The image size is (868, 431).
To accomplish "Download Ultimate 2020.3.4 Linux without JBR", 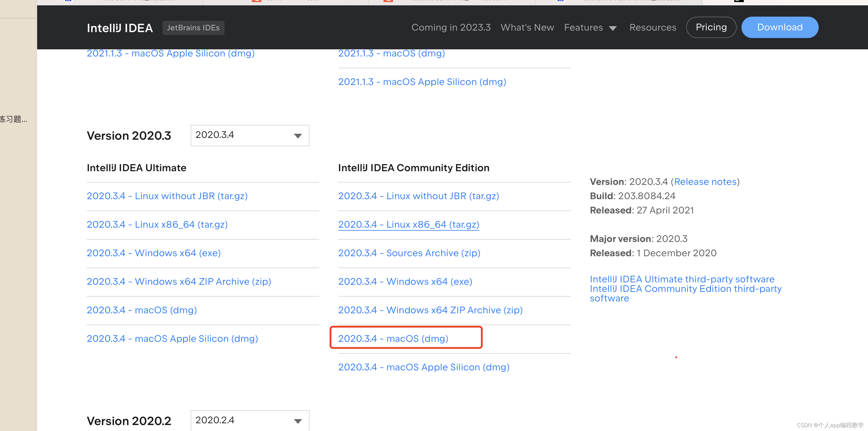I will (x=167, y=196).
